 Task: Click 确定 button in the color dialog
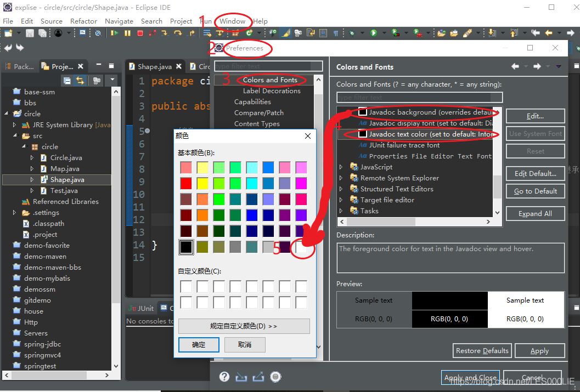pyautogui.click(x=199, y=345)
